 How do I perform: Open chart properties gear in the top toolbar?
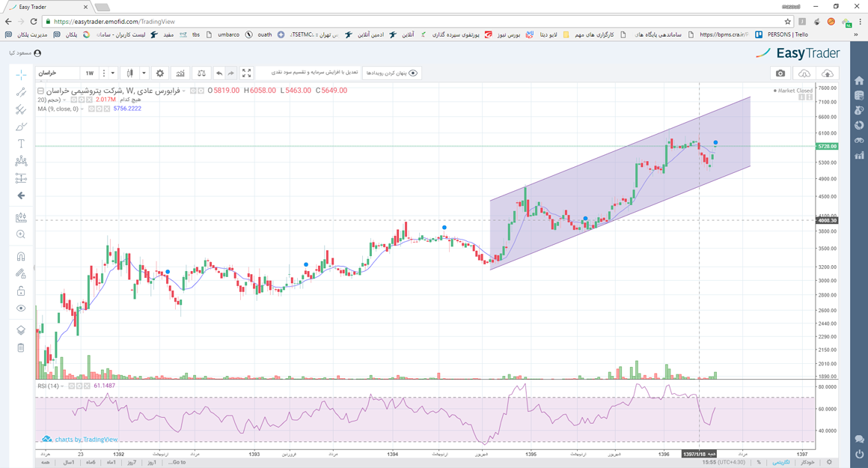(x=160, y=73)
